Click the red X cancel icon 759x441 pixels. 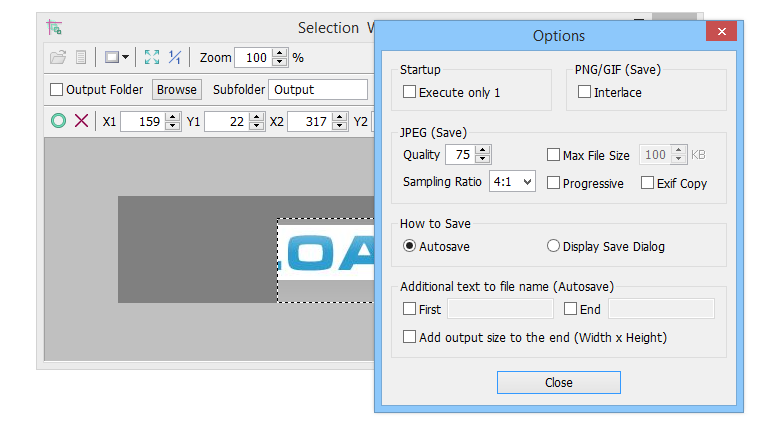click(81, 121)
